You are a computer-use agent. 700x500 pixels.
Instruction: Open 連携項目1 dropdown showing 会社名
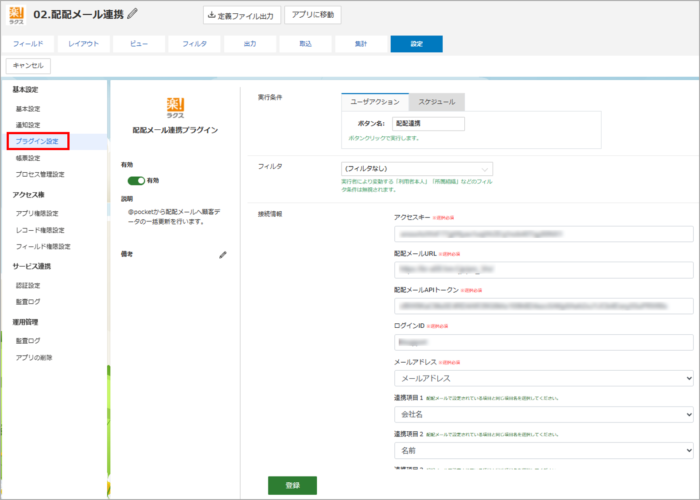coord(544,414)
